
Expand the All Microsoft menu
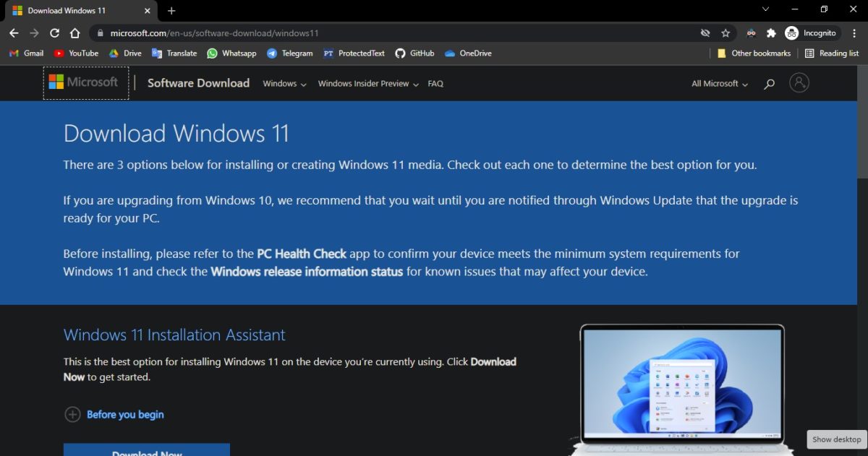720,84
